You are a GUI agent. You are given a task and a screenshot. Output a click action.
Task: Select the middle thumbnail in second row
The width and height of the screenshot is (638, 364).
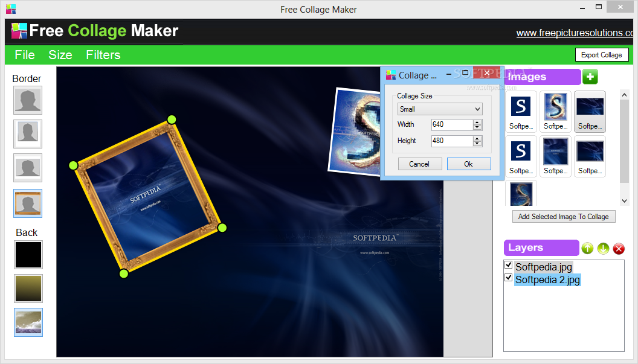click(x=555, y=156)
